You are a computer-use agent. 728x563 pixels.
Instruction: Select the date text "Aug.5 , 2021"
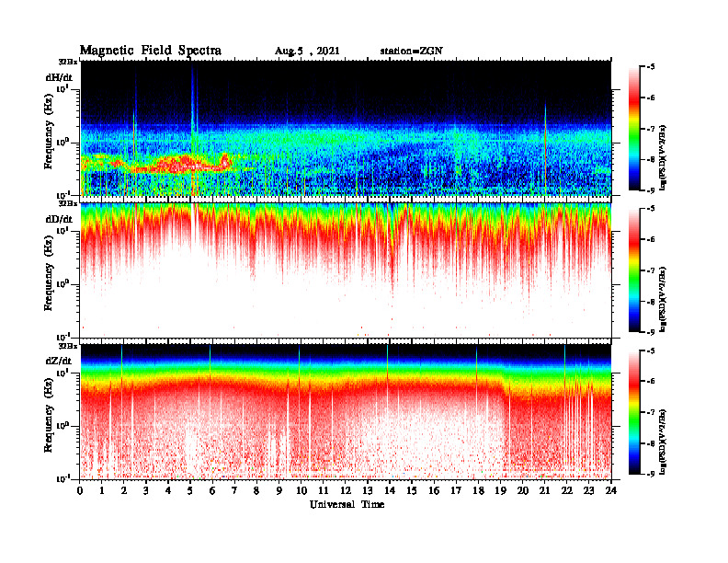click(307, 52)
